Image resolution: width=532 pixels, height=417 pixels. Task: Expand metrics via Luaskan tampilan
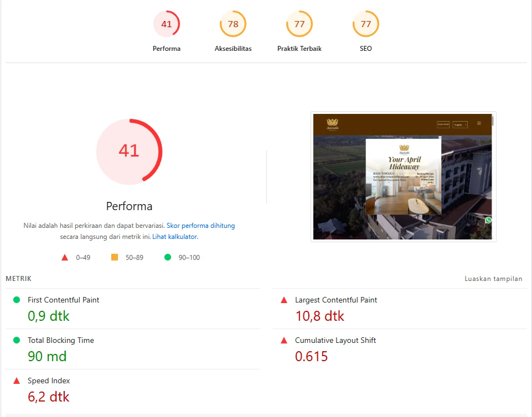coord(493,279)
